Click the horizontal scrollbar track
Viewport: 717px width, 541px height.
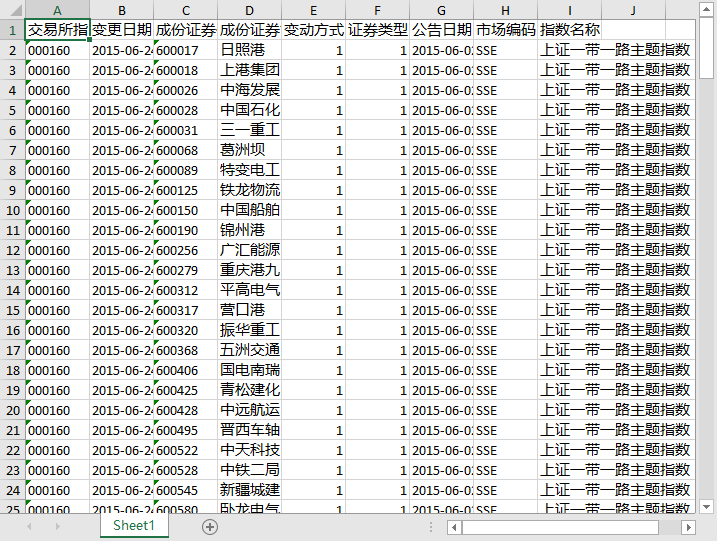pos(670,527)
